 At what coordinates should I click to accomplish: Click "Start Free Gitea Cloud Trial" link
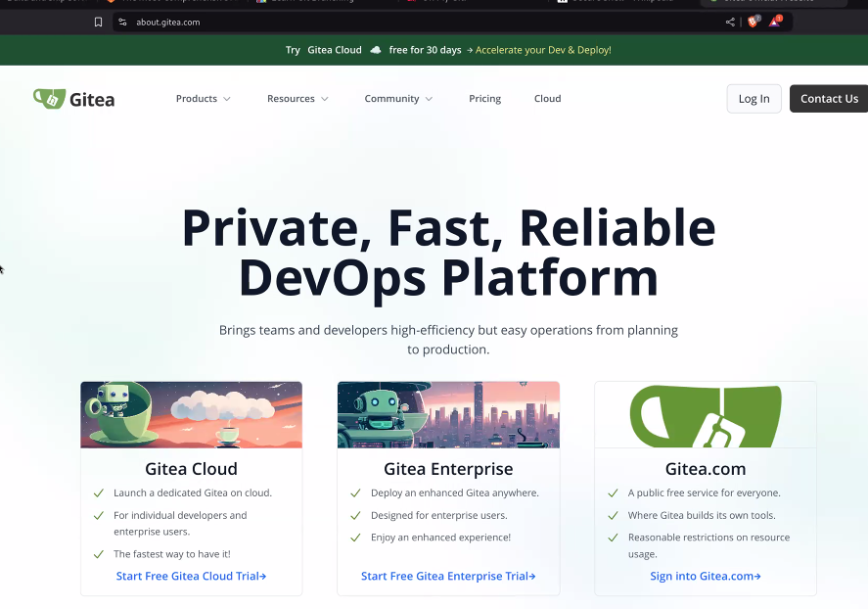coord(191,576)
